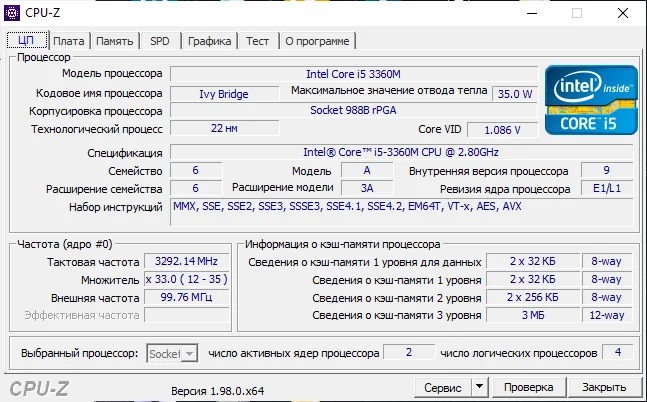Click the logical processors value 4
The height and width of the screenshot is (402, 647).
[618, 352]
